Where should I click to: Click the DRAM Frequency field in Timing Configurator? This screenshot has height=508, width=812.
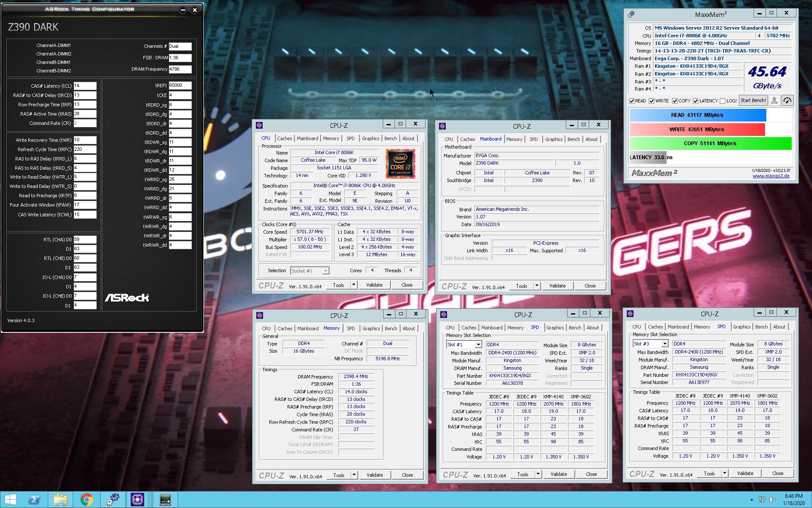(x=180, y=69)
